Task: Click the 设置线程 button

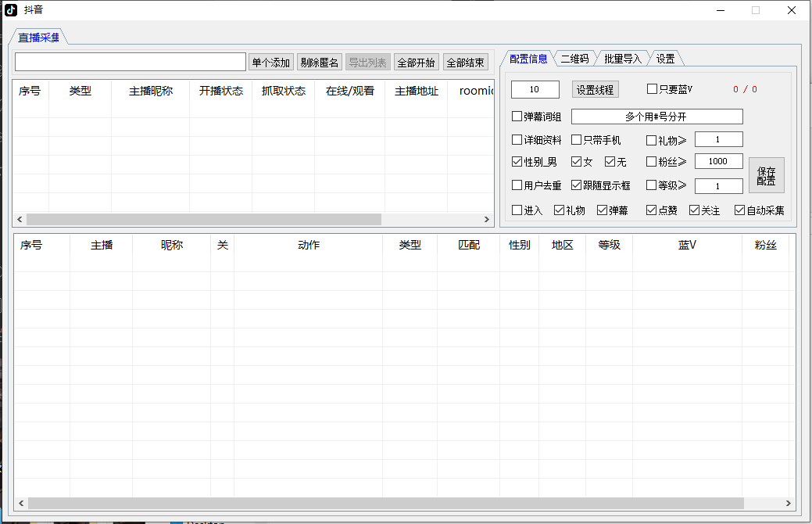Action: click(x=596, y=89)
